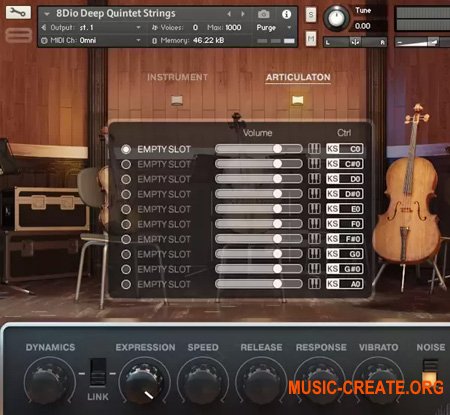Click the output routing icon
450x415 pixels.
pos(44,27)
